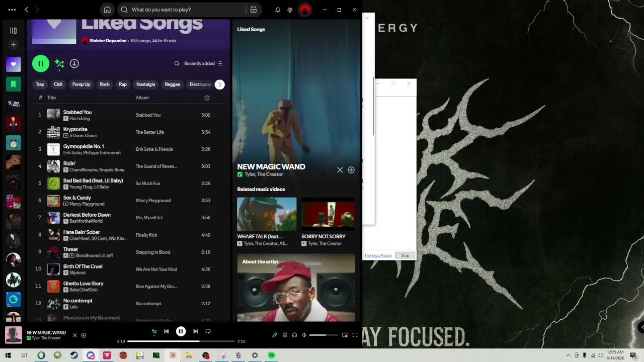Filter Liked Songs by Pump Up
The width and height of the screenshot is (644, 362).
[x=81, y=84]
